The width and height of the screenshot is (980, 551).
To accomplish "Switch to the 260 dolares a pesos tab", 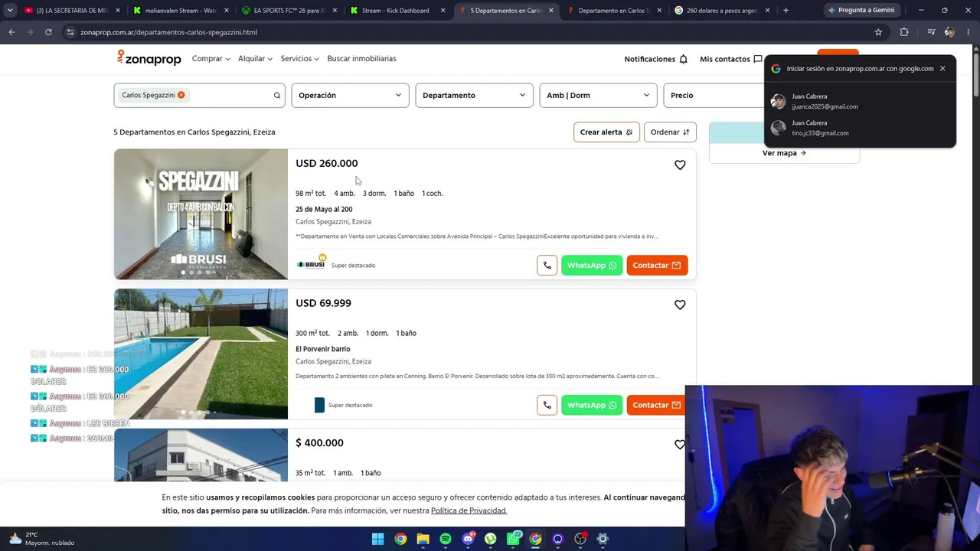I will 724,11.
